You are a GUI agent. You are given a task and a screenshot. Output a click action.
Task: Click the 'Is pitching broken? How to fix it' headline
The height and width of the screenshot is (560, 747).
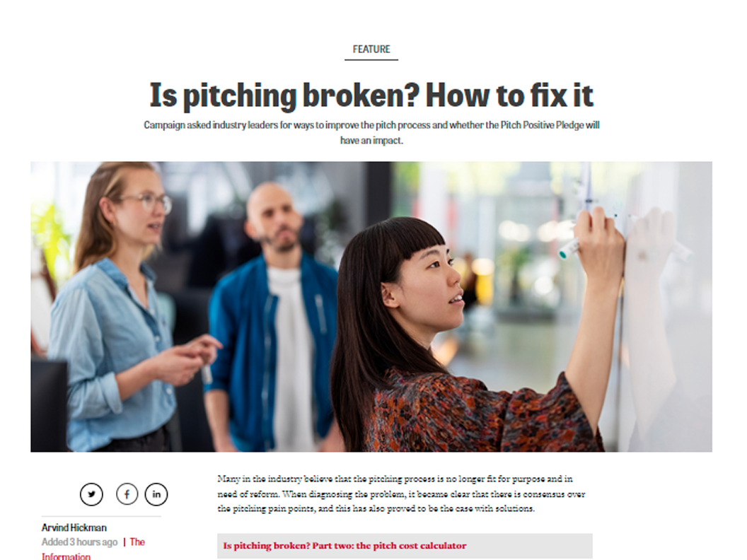point(371,95)
